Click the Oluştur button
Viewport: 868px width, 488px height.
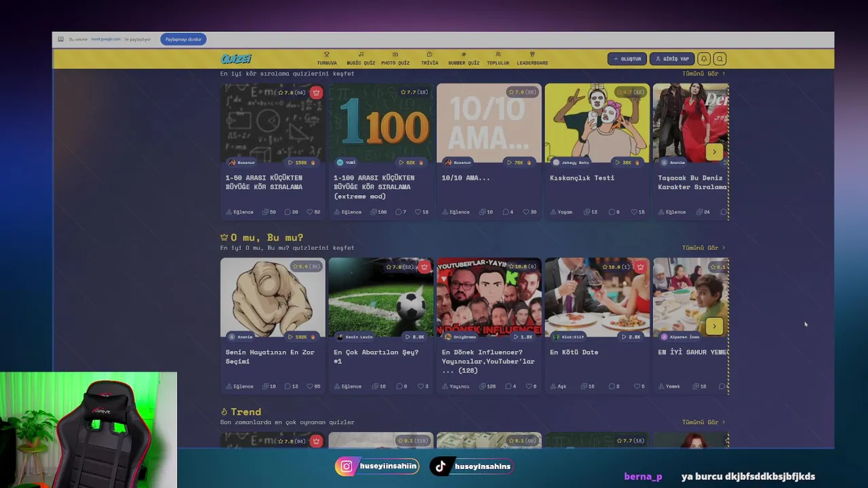[627, 59]
